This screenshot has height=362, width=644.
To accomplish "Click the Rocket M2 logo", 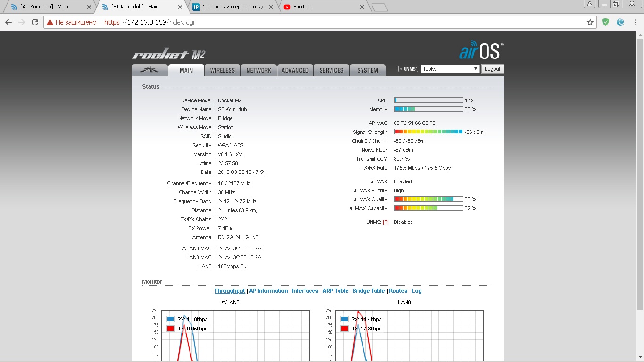I will (169, 55).
